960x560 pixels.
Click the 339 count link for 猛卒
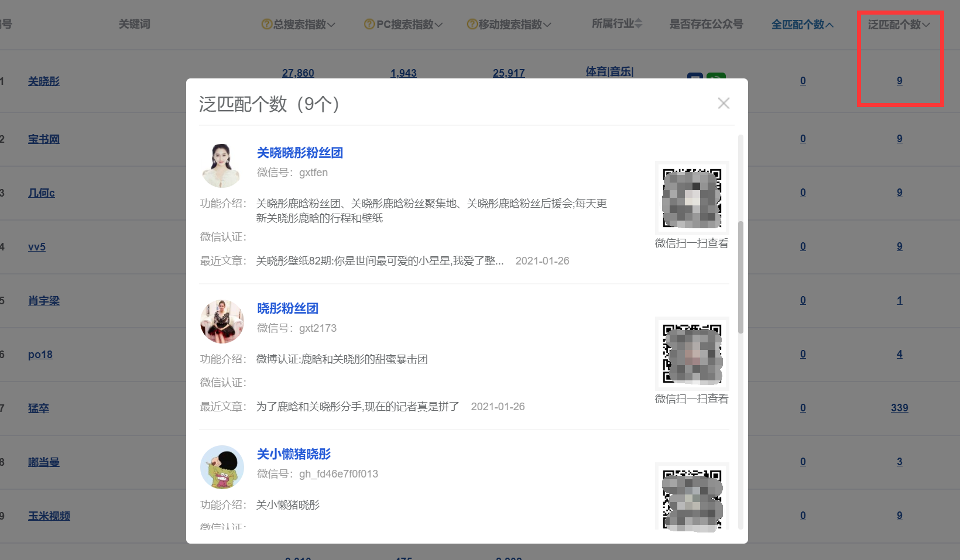[x=900, y=408]
